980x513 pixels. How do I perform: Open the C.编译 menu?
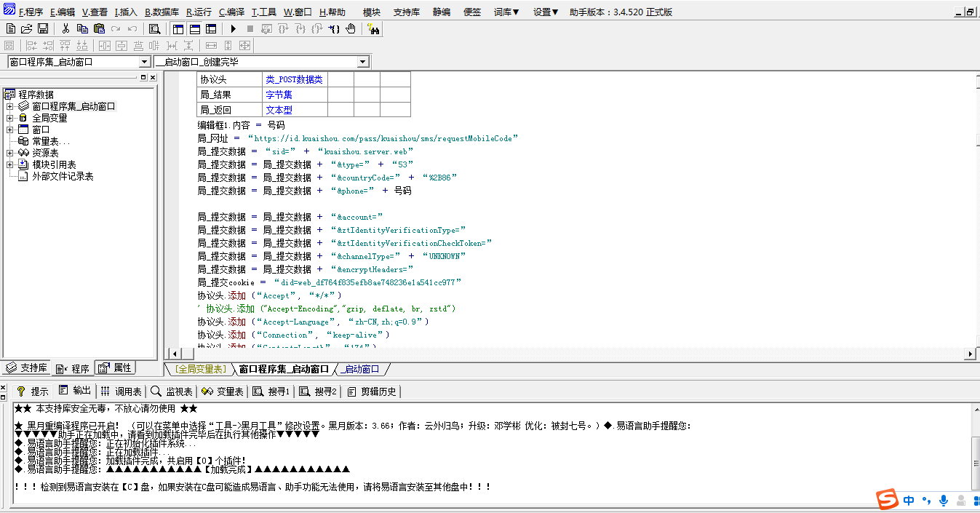point(231,12)
